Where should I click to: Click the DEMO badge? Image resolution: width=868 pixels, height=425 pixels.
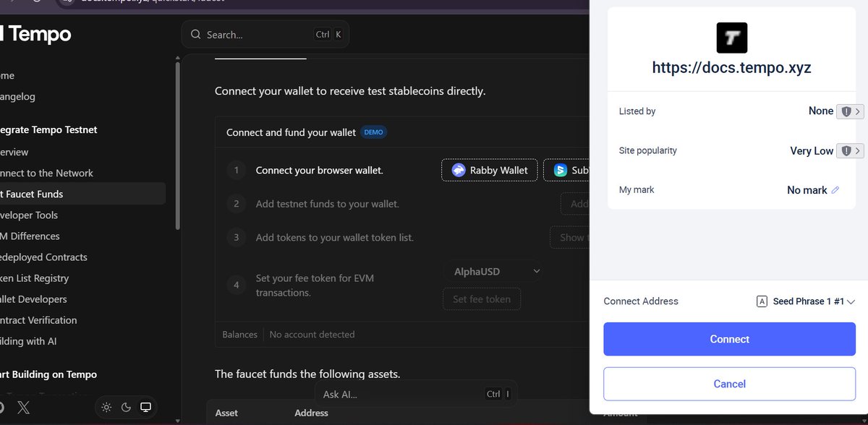click(373, 132)
